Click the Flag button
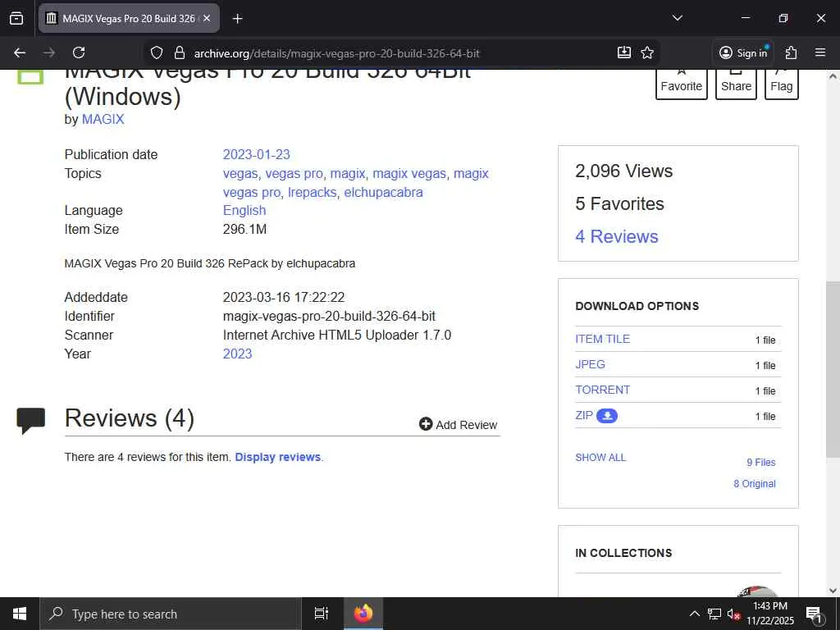The width and height of the screenshot is (840, 630). 782,84
